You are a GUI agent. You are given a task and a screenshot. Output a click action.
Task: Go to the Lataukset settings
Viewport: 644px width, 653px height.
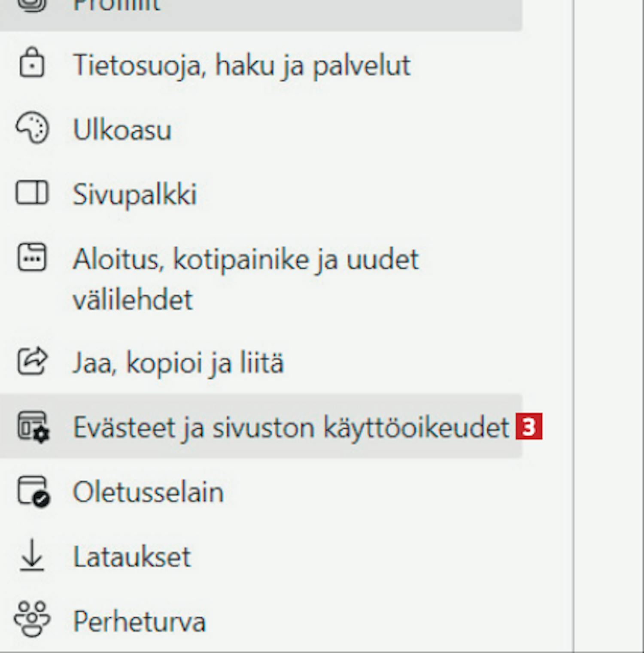coord(132,557)
